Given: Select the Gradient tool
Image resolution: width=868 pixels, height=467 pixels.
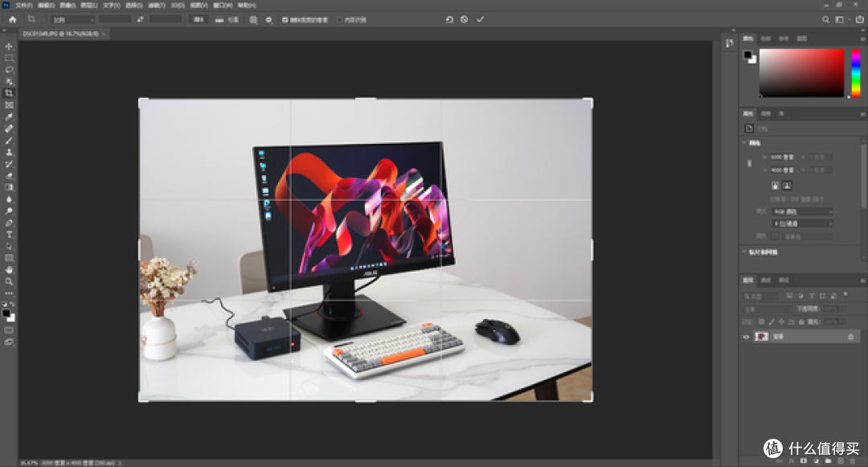Looking at the screenshot, I should (x=9, y=187).
